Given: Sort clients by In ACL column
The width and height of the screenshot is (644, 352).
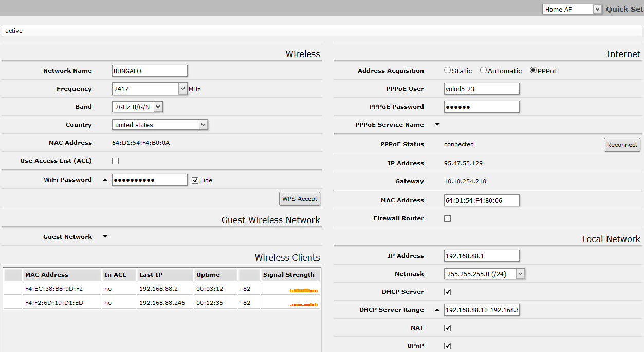Looking at the screenshot, I should coord(119,275).
